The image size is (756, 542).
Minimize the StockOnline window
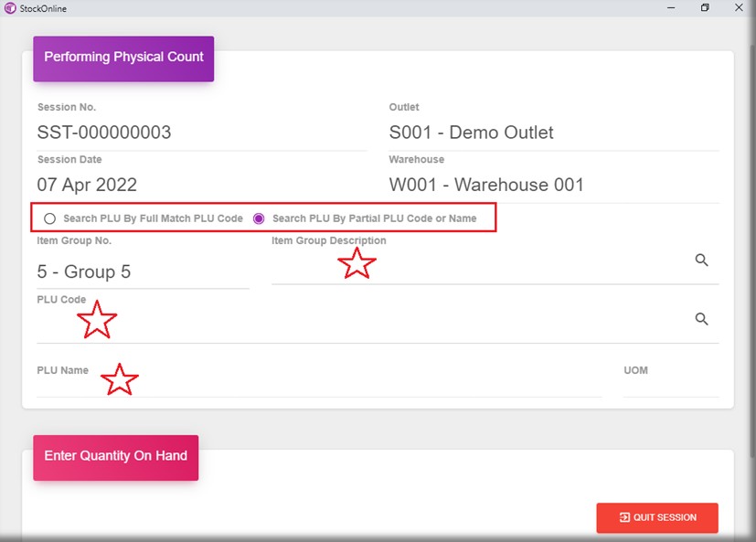tap(671, 8)
